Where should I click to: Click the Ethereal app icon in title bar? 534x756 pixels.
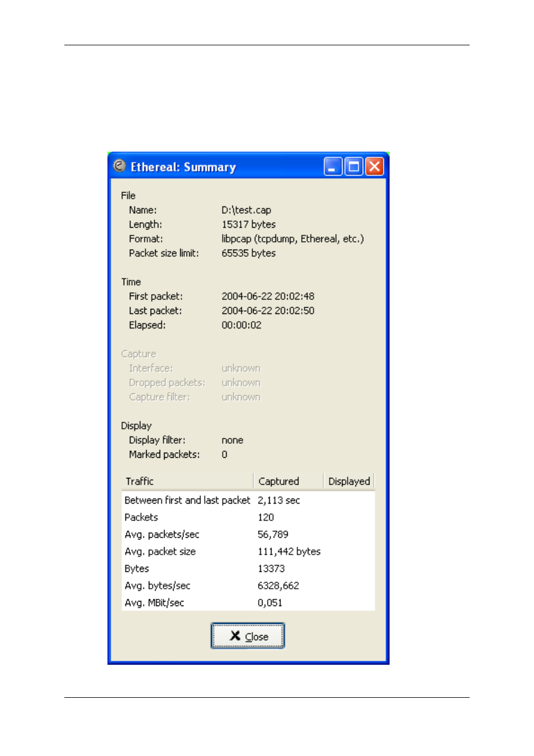(x=119, y=166)
